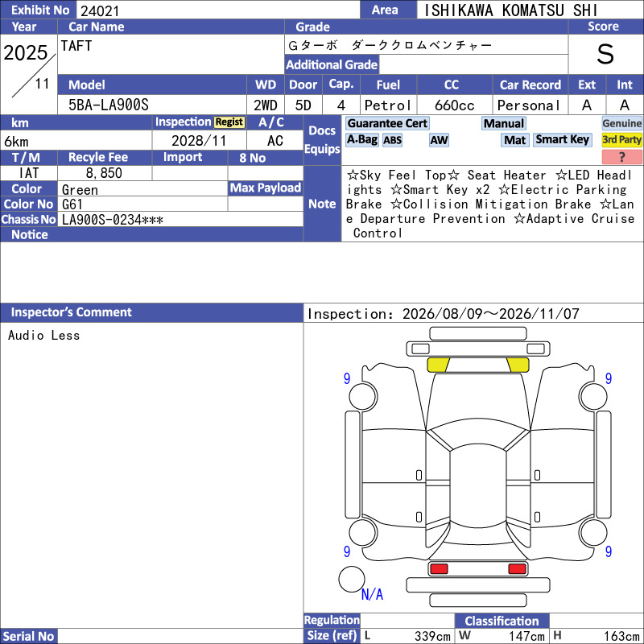Click the 6km mileage value
This screenshot has height=644, width=644.
(x=16, y=142)
